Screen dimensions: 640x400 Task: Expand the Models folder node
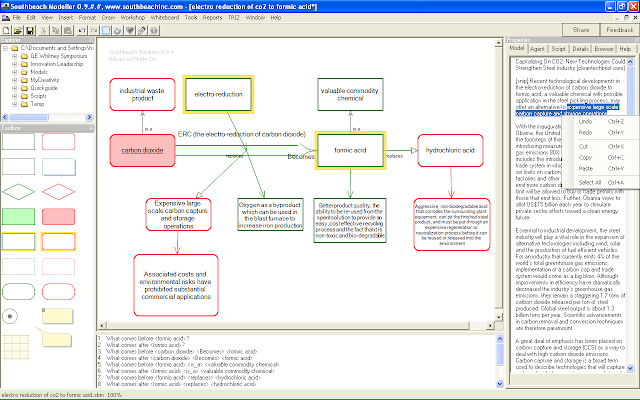click(15, 72)
